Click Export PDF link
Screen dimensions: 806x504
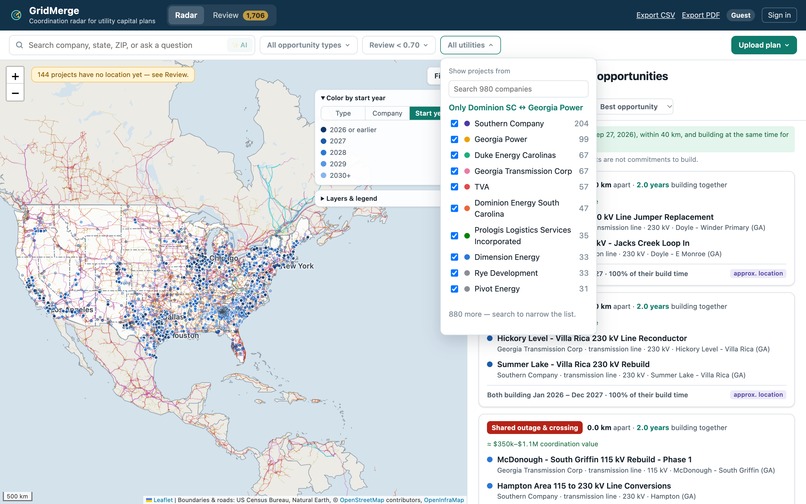(701, 15)
